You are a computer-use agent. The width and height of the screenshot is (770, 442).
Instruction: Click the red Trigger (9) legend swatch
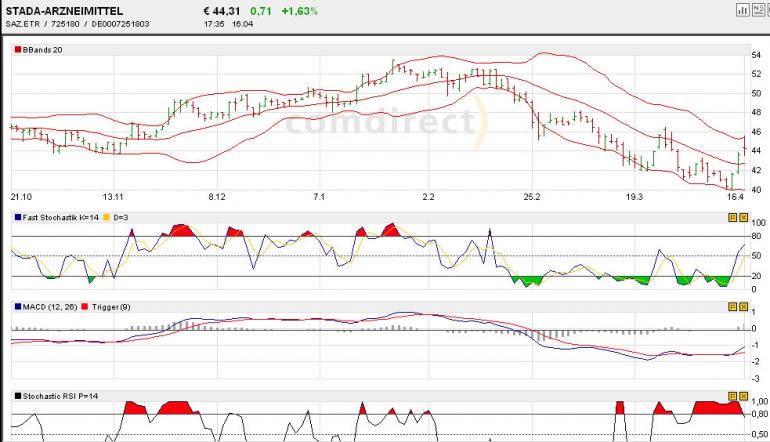click(x=84, y=307)
